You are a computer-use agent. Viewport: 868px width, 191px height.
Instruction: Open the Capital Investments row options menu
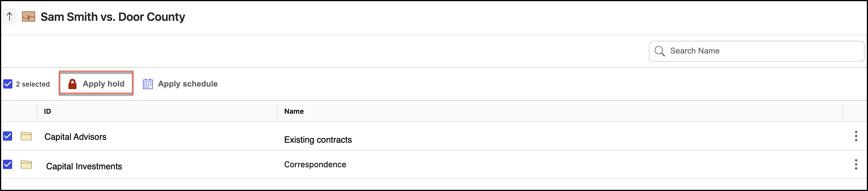coord(856,164)
